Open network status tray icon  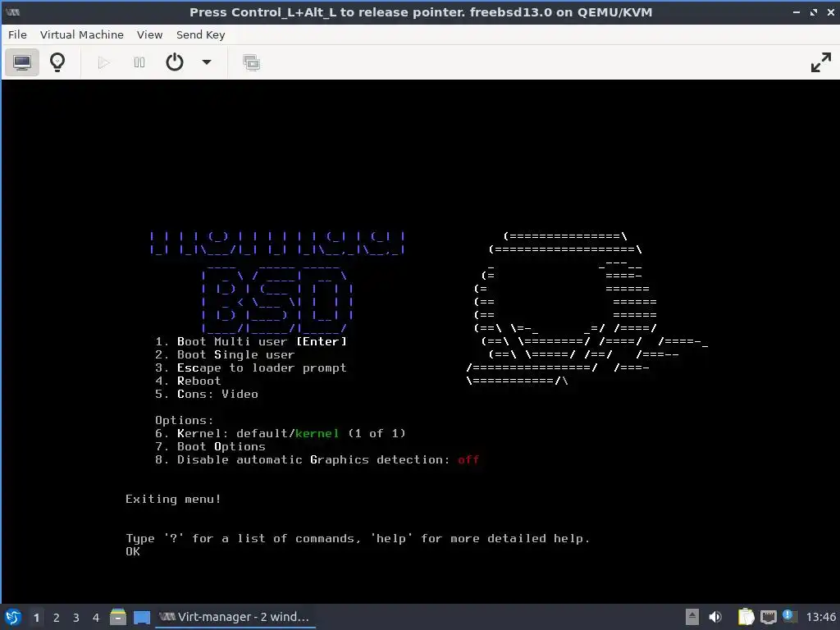[x=768, y=617]
